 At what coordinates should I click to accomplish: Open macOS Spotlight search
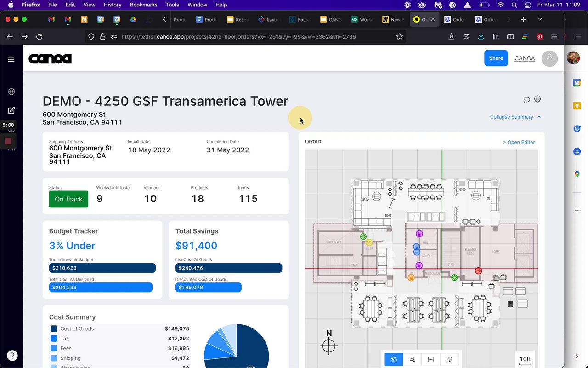tap(514, 5)
